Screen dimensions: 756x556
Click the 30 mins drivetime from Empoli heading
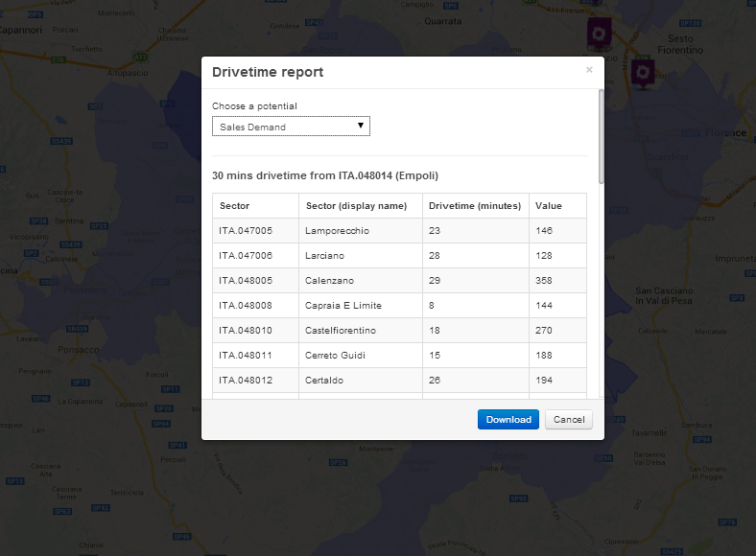pos(325,175)
